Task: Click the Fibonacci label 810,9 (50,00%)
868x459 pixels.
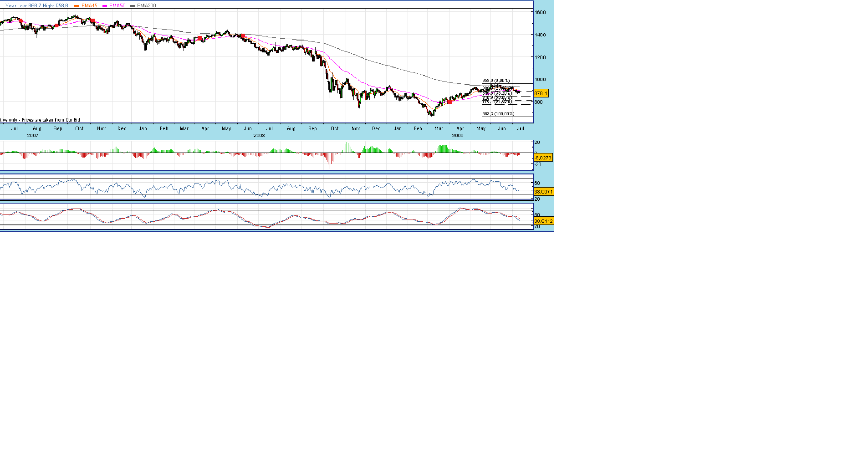Action: pos(497,97)
